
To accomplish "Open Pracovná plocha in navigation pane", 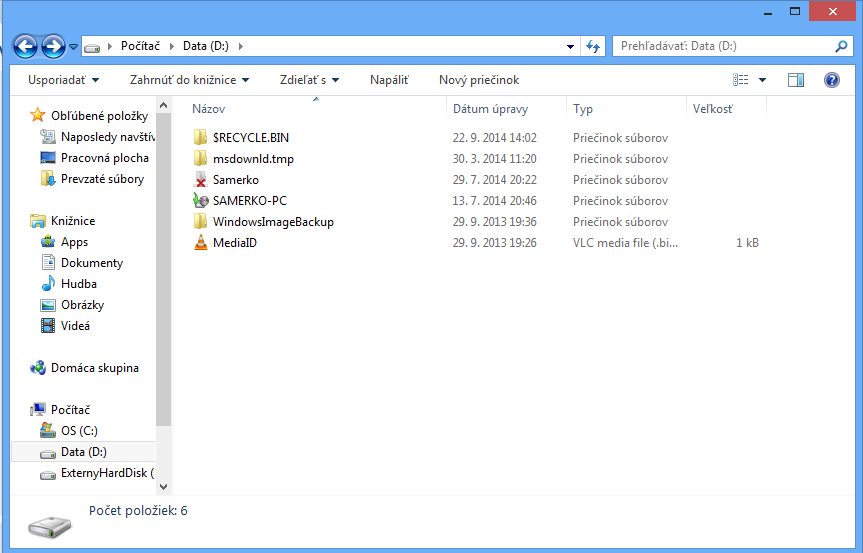I will pyautogui.click(x=105, y=158).
